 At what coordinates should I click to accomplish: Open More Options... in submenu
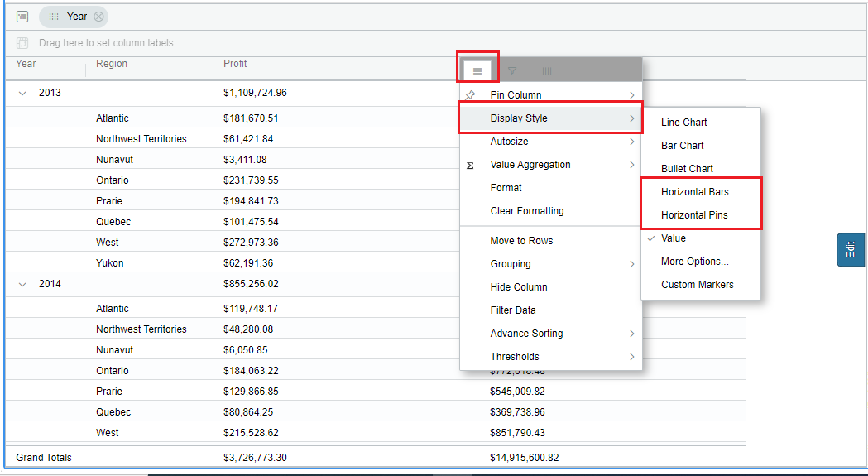point(694,262)
